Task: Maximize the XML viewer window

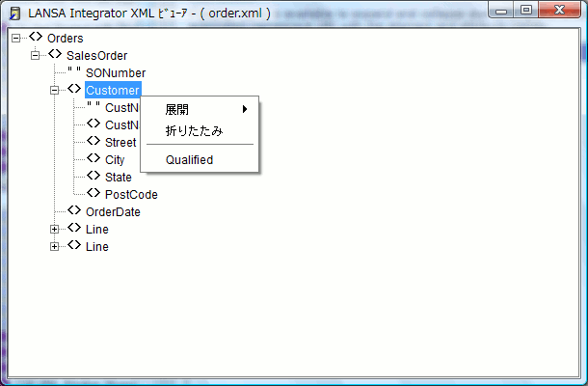Action: 526,11
